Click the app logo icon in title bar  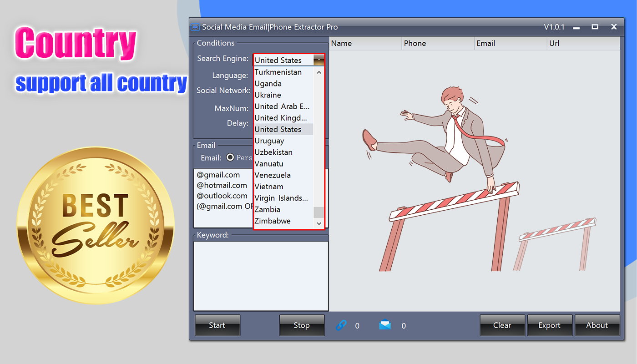195,27
